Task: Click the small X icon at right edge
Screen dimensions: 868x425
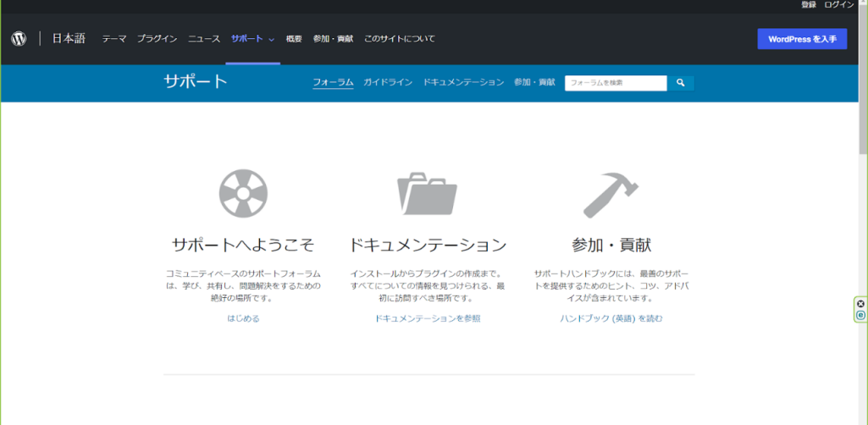Action: coord(860,304)
